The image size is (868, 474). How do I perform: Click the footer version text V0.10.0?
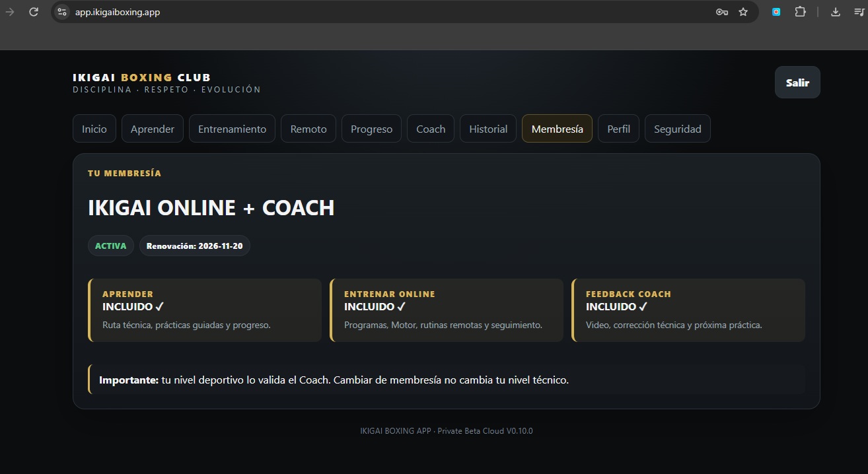click(520, 431)
